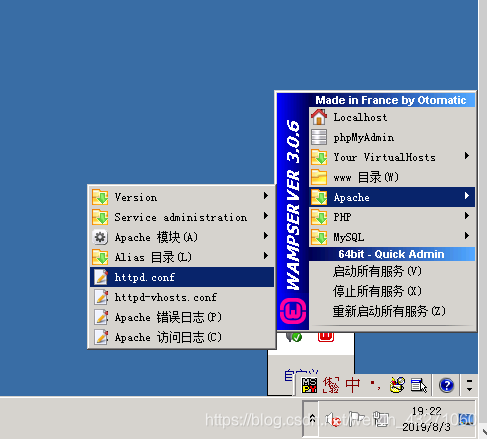Select phpMyAdmin menu entry

pos(392,137)
